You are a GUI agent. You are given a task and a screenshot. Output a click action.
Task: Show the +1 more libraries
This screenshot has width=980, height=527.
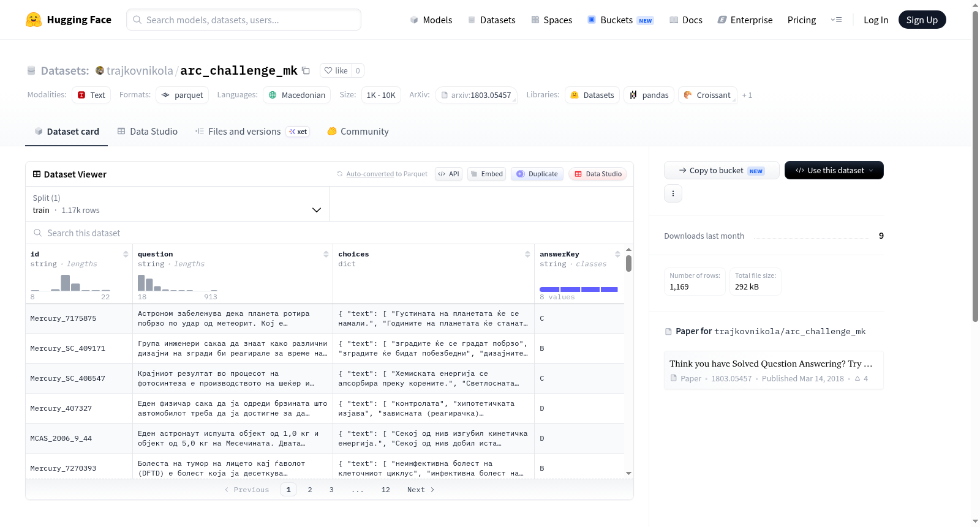click(747, 95)
